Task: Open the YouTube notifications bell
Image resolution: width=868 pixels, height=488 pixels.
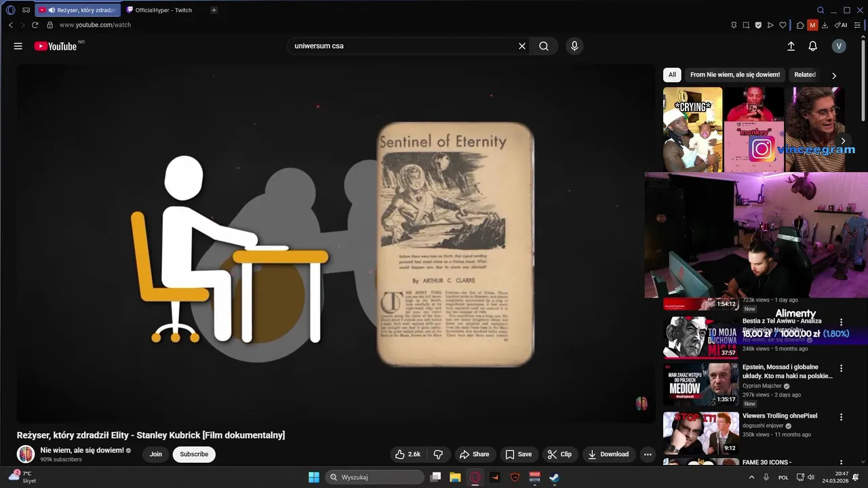Action: [812, 46]
